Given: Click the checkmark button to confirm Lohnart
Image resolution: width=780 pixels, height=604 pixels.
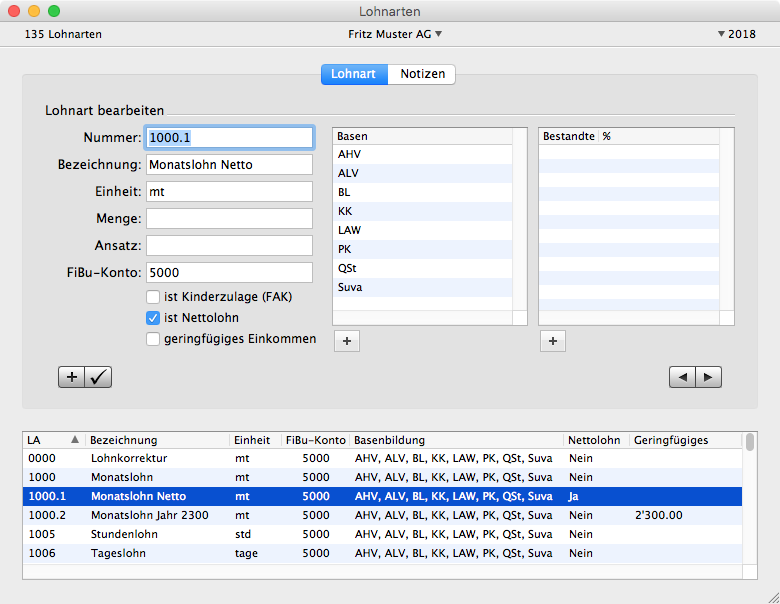Looking at the screenshot, I should click(x=99, y=377).
